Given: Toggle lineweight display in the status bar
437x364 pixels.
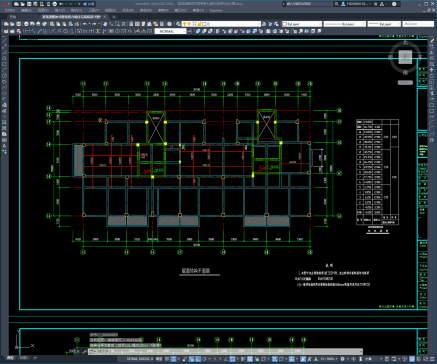Looking at the screenshot, I should (x=243, y=359).
